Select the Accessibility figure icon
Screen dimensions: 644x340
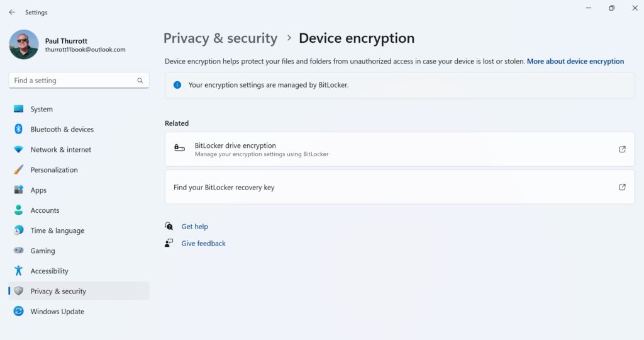pos(18,271)
